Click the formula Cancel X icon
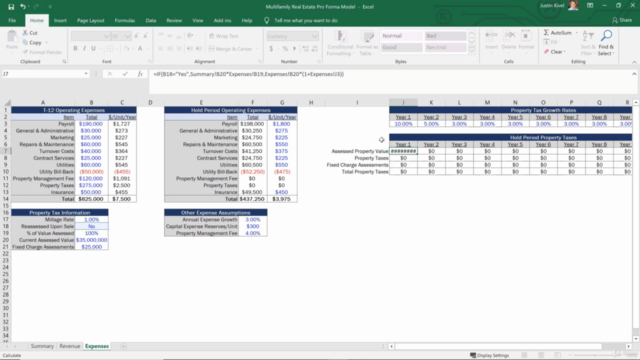This screenshot has height=360, width=640. tap(110, 74)
